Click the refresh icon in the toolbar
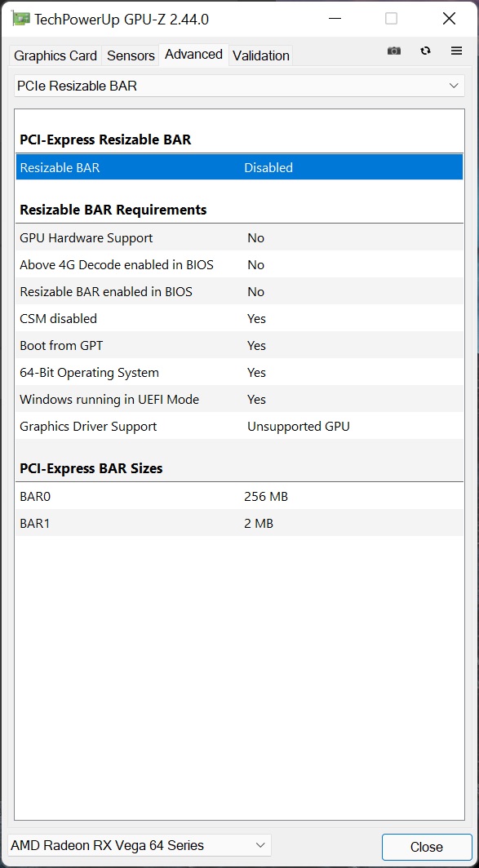 tap(425, 51)
